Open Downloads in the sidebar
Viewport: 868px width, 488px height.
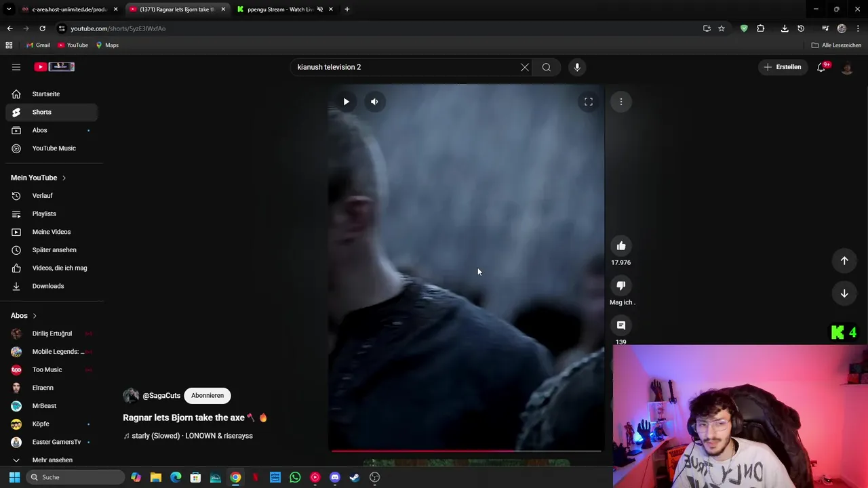click(x=52, y=286)
